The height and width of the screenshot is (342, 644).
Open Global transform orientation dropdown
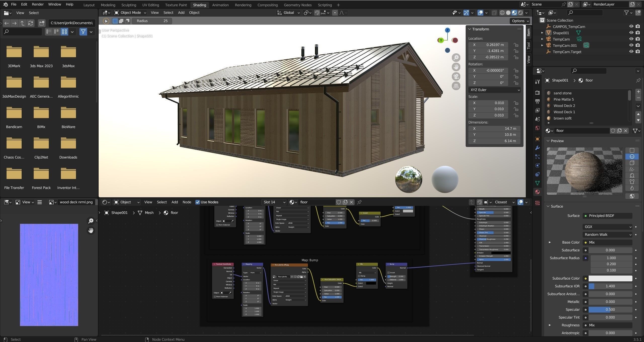[x=288, y=13]
